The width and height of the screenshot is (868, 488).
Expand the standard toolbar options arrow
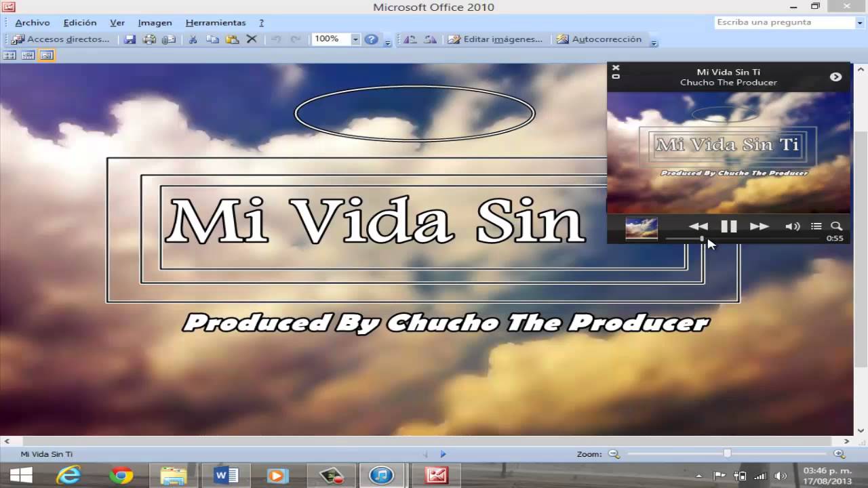(388, 41)
